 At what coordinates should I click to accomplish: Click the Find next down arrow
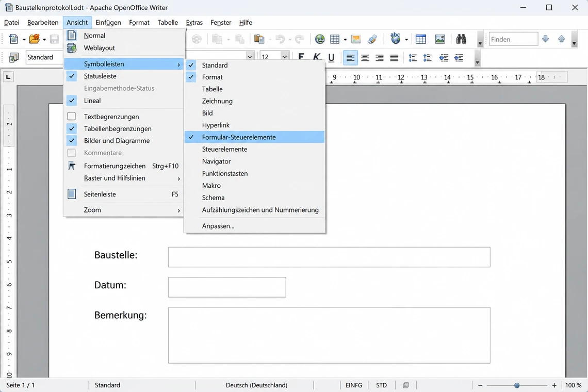(546, 39)
